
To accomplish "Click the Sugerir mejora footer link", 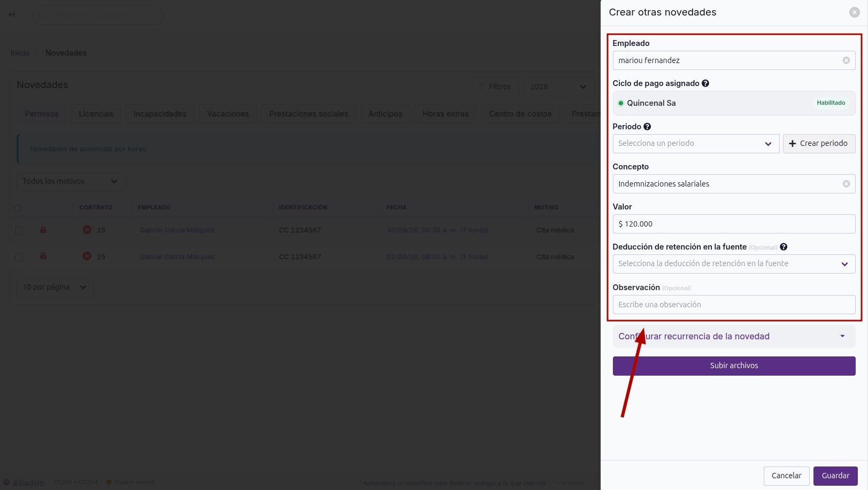I will 130,483.
